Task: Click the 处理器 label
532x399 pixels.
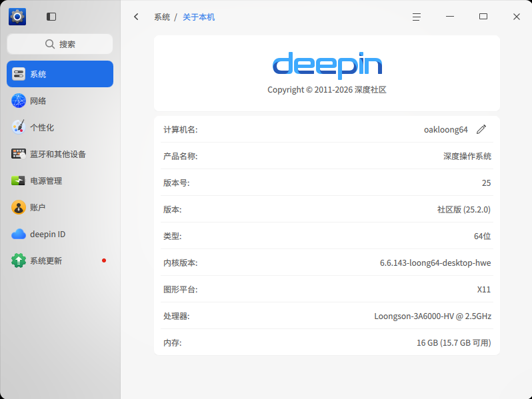Action: tap(176, 316)
